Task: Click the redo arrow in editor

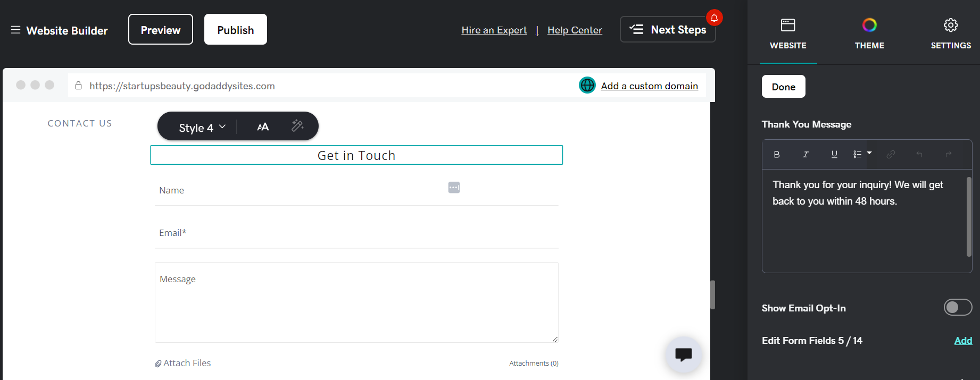Action: click(x=948, y=155)
